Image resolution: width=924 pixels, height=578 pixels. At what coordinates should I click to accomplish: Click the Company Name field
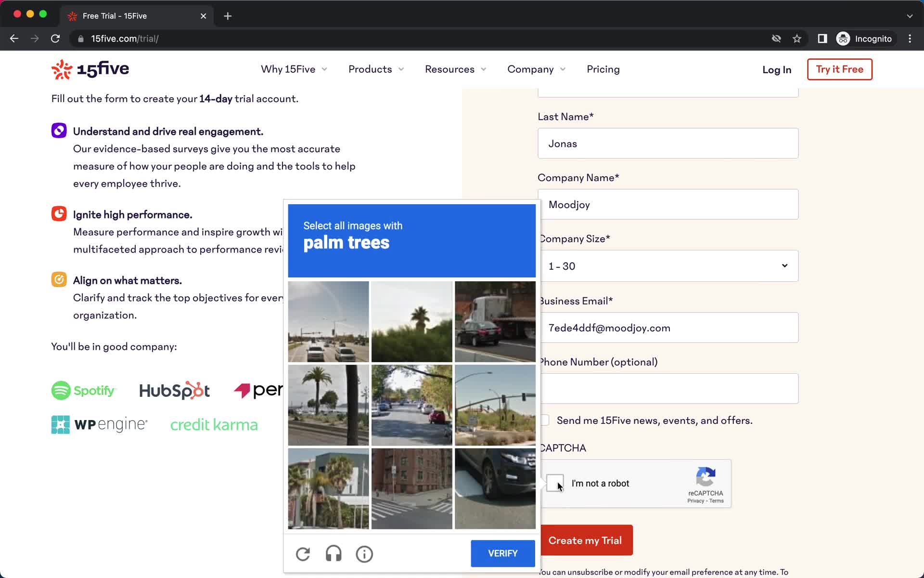tap(668, 204)
